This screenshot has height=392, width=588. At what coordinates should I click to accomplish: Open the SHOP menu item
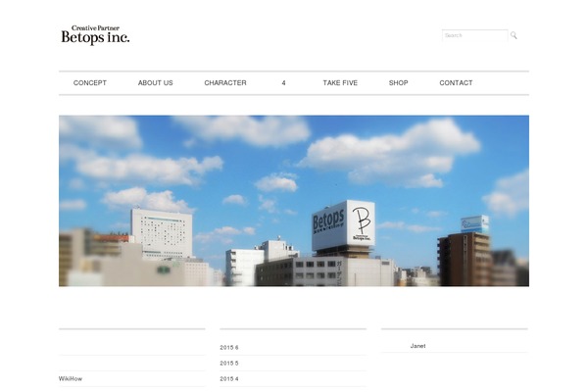398,83
